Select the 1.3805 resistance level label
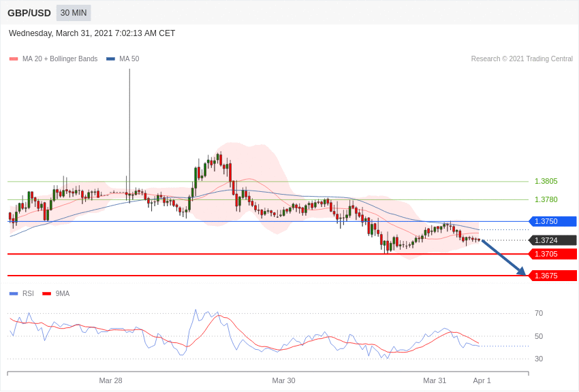 [546, 181]
